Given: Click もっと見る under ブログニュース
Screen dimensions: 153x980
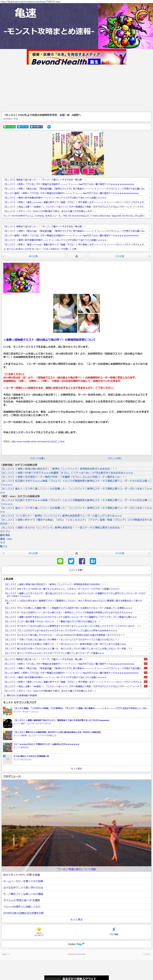Looking at the screenshot, I should pos(77,919).
